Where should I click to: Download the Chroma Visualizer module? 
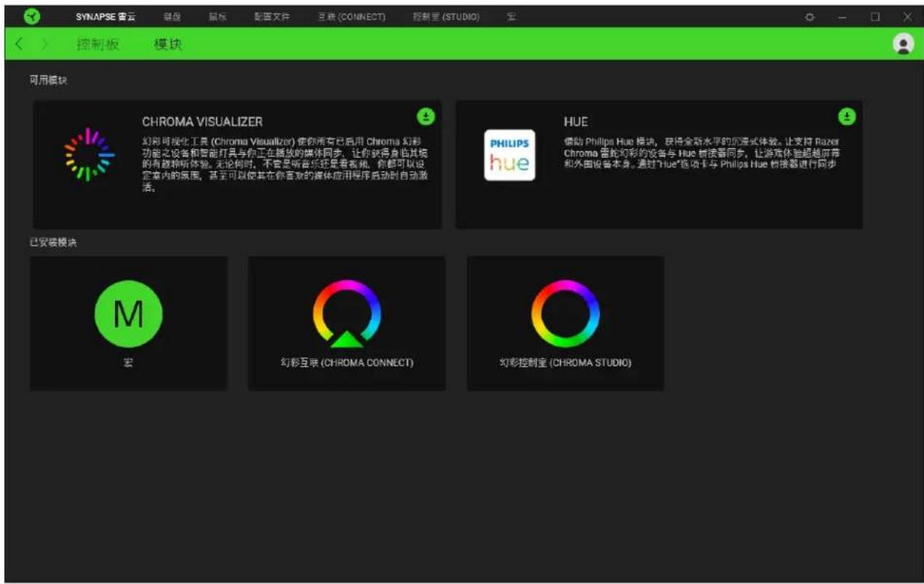(x=425, y=115)
